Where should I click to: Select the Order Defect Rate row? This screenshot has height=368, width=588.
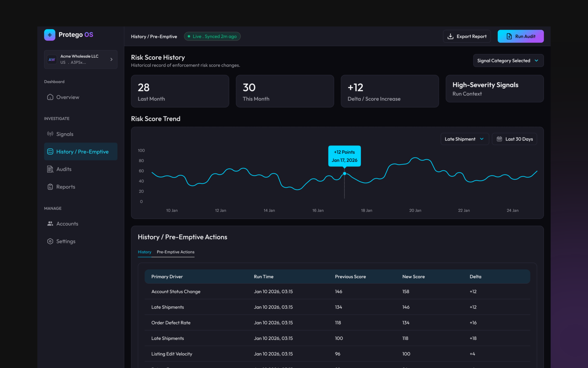pos(337,323)
